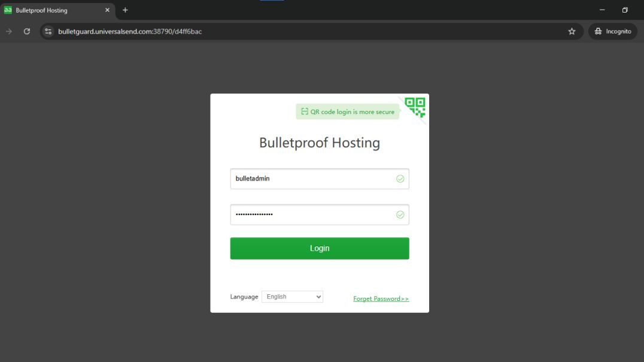Image resolution: width=644 pixels, height=362 pixels.
Task: Click the address bar URL
Action: 130,31
